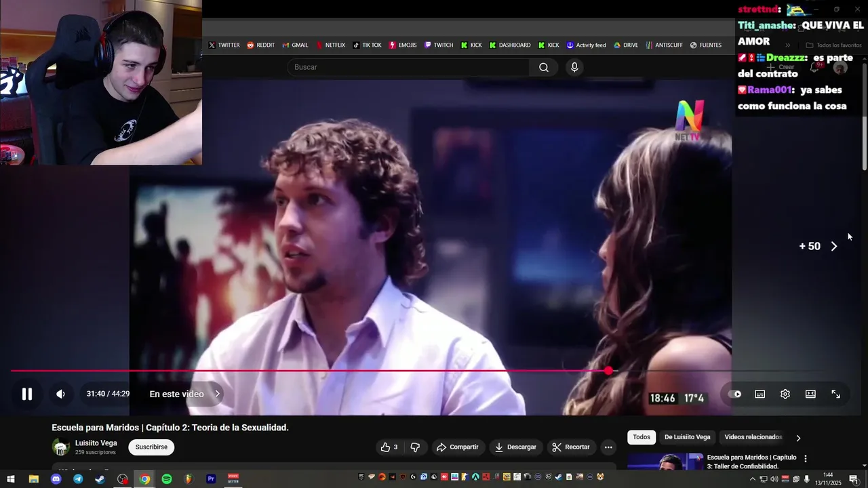Open the EMOJIS bookmark
Image resolution: width=868 pixels, height=488 pixels.
coord(403,45)
